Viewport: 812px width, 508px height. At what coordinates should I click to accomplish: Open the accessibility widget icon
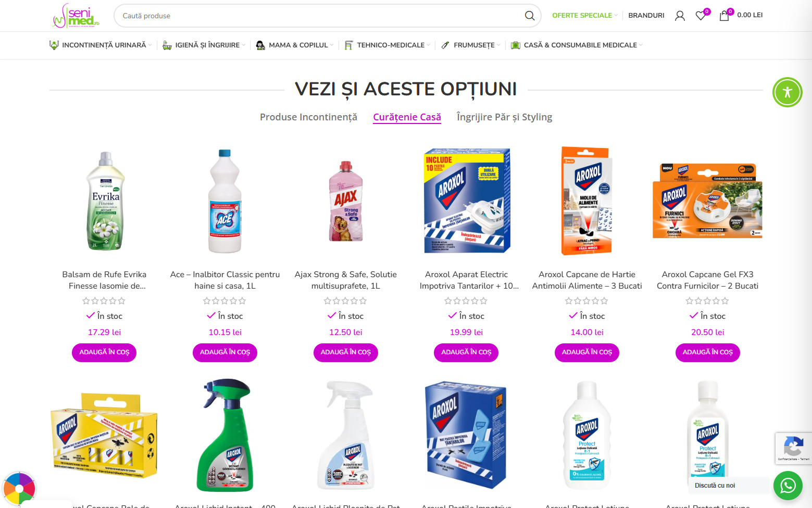pyautogui.click(x=787, y=92)
